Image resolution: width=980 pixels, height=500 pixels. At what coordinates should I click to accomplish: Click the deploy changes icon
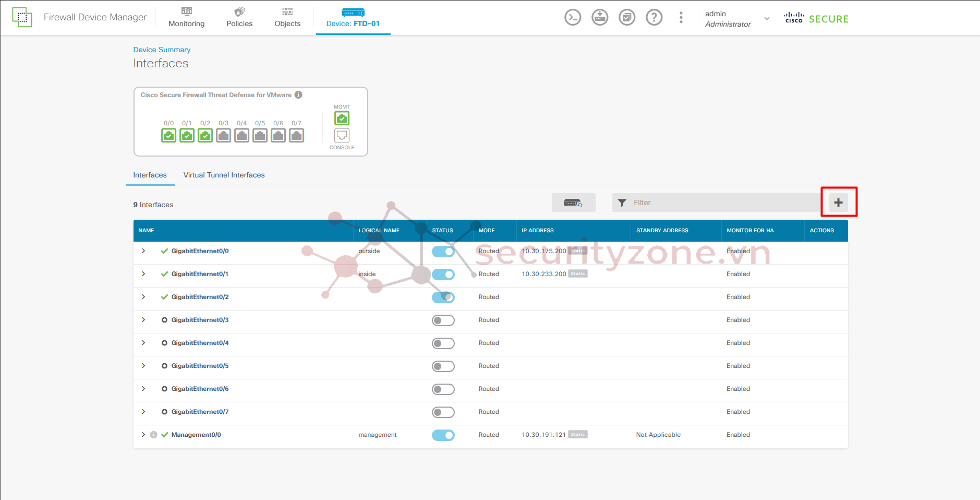(600, 18)
